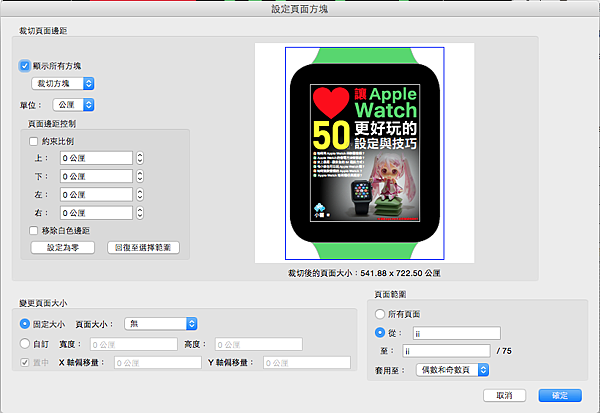
Task: Click the 寬度 width input field
Action: [134, 344]
